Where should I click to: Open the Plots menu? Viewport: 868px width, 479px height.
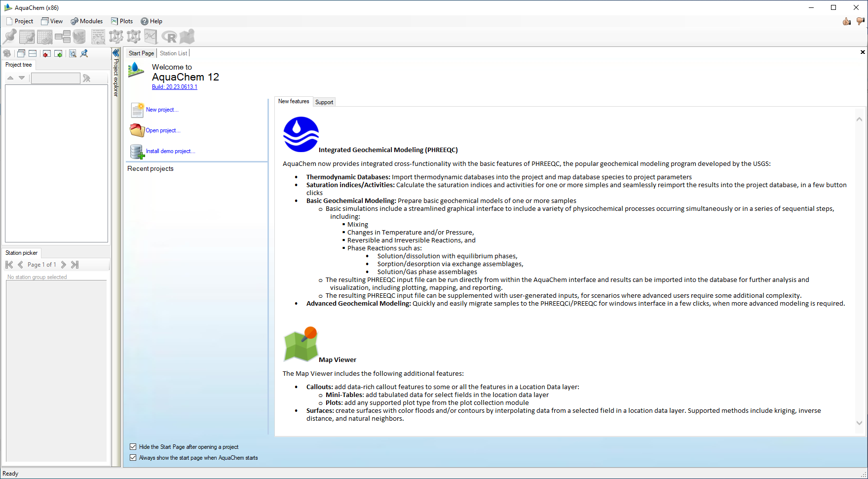click(122, 21)
